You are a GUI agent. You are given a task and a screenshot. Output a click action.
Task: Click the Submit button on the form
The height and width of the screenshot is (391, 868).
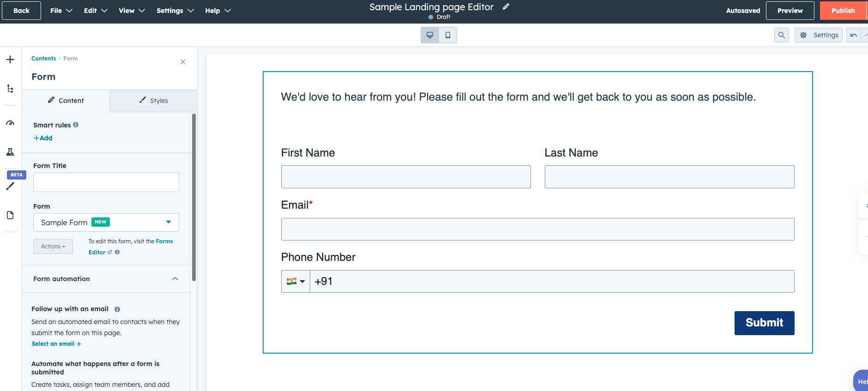click(x=764, y=323)
